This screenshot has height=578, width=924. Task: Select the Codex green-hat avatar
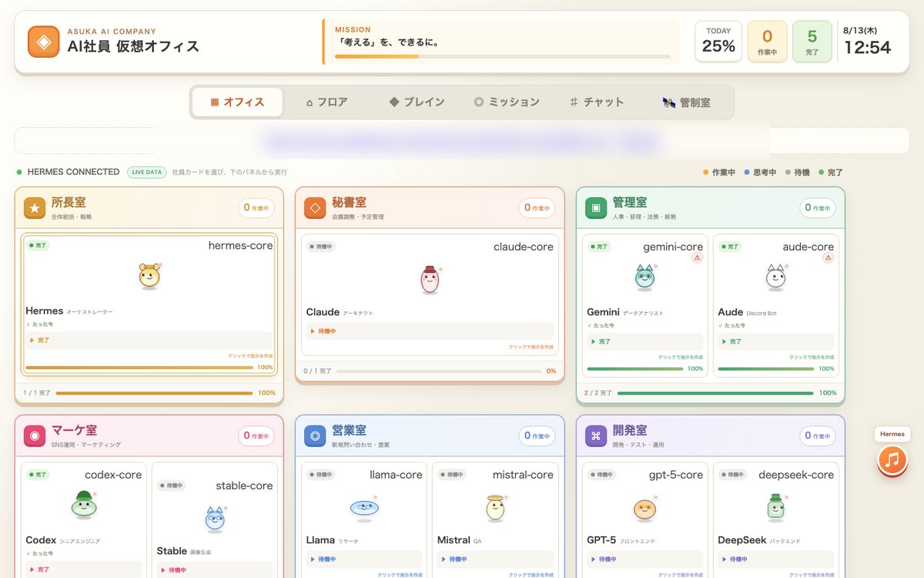click(x=83, y=504)
